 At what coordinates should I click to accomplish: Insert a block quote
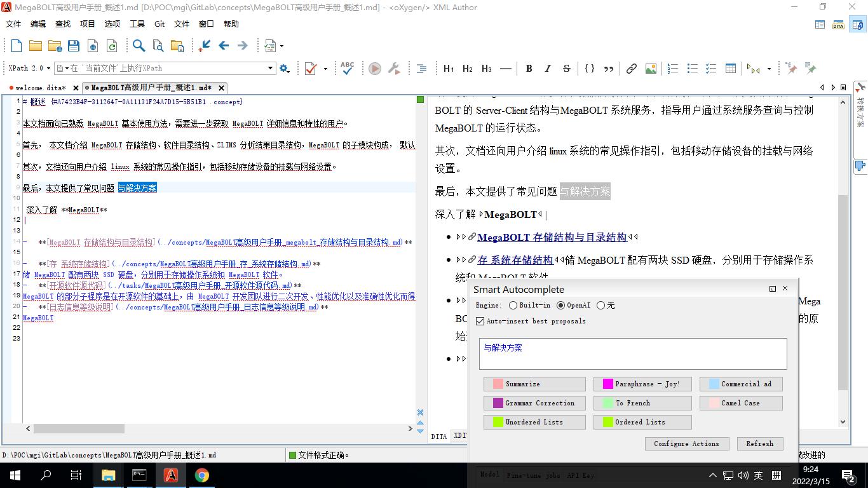pyautogui.click(x=609, y=69)
